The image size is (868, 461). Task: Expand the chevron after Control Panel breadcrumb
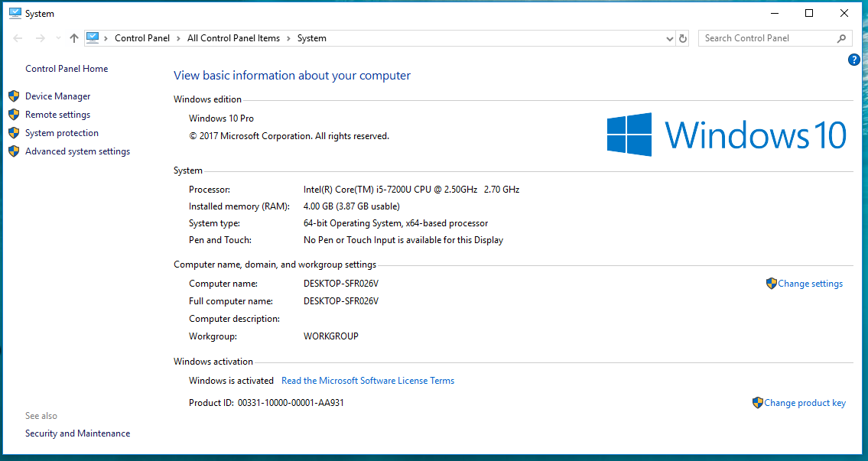pos(178,38)
